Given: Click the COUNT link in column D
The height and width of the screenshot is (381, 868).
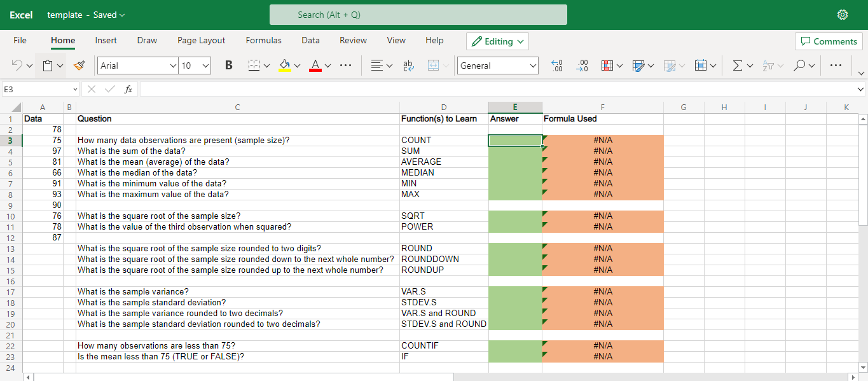Looking at the screenshot, I should (x=417, y=140).
